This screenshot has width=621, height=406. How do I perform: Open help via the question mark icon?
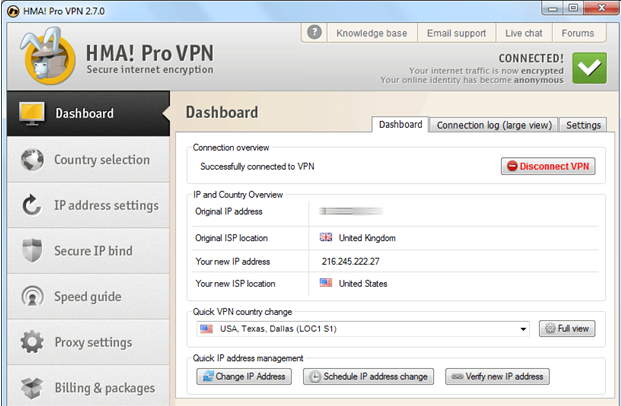pos(314,32)
